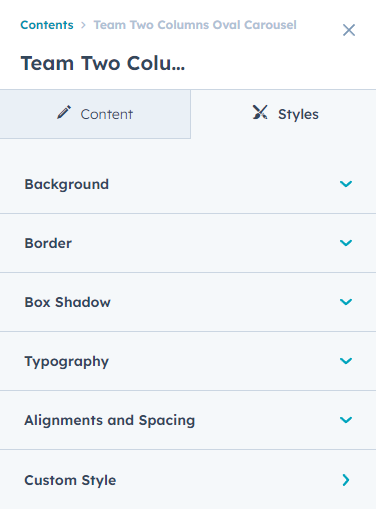
Task: Click the paintbrush icon beside Styles
Action: pos(260,112)
